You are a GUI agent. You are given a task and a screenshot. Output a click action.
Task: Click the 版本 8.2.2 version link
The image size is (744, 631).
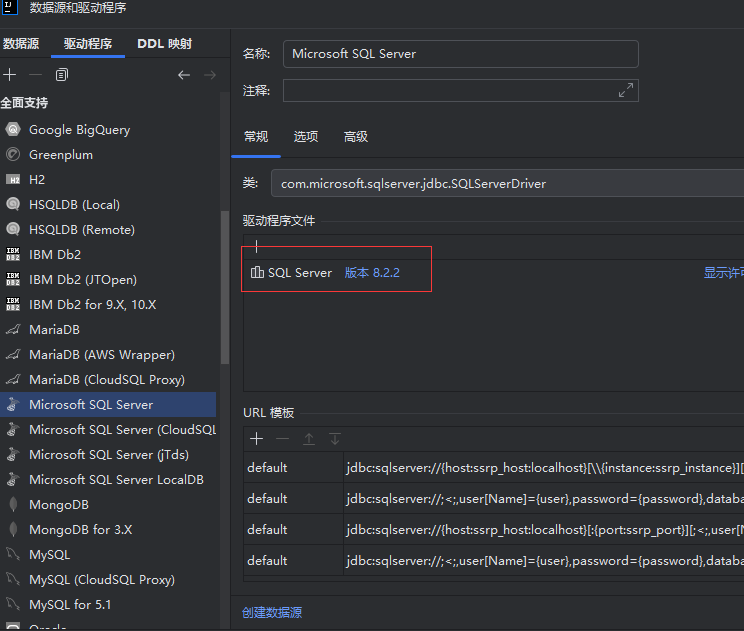pos(372,273)
